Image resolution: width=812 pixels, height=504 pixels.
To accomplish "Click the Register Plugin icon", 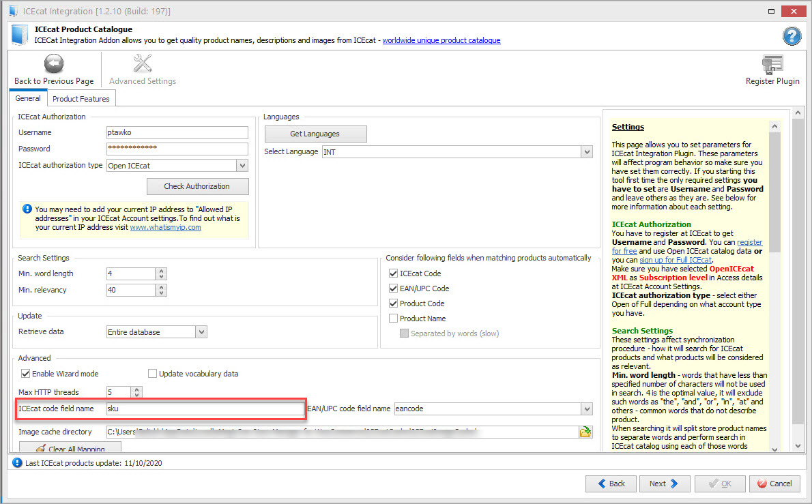I will (x=772, y=65).
